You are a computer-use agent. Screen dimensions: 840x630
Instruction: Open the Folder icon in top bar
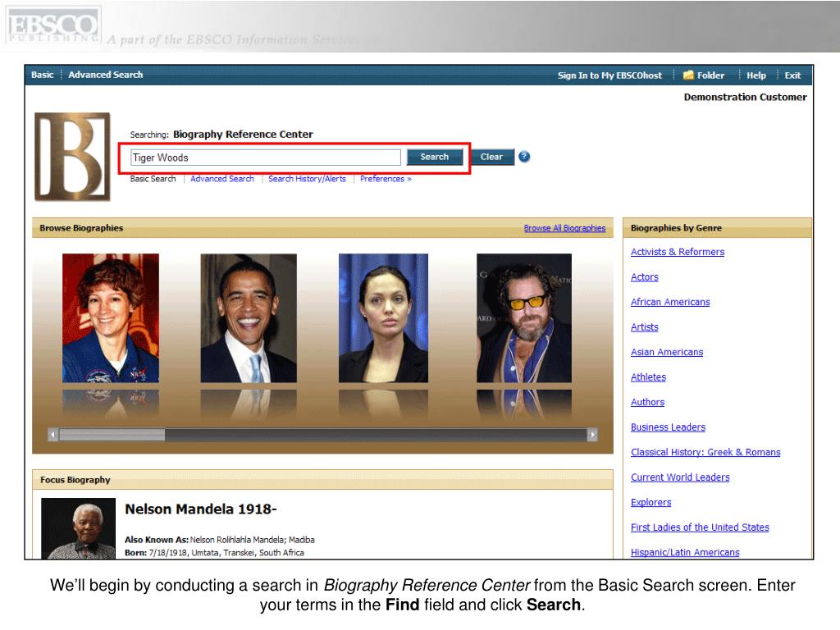[x=688, y=75]
